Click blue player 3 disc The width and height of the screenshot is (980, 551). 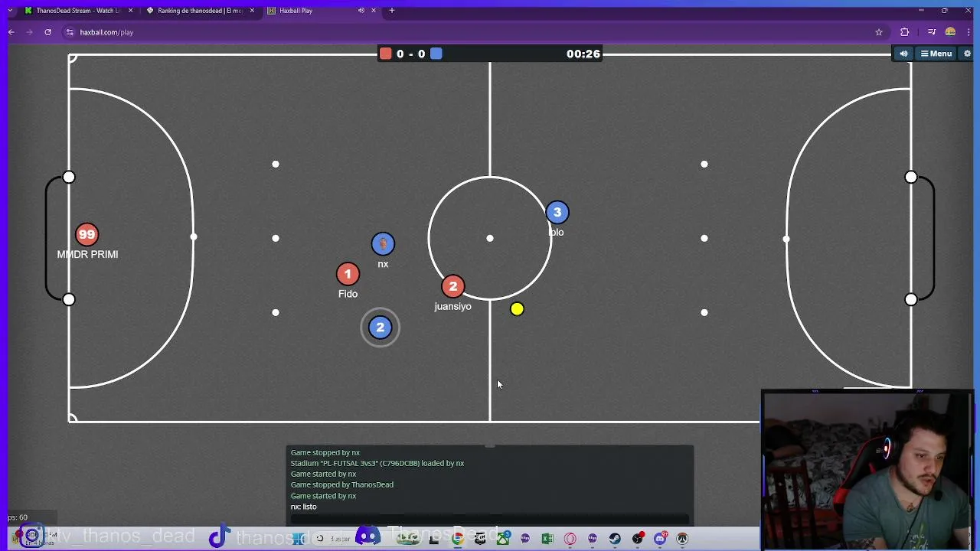(x=557, y=212)
